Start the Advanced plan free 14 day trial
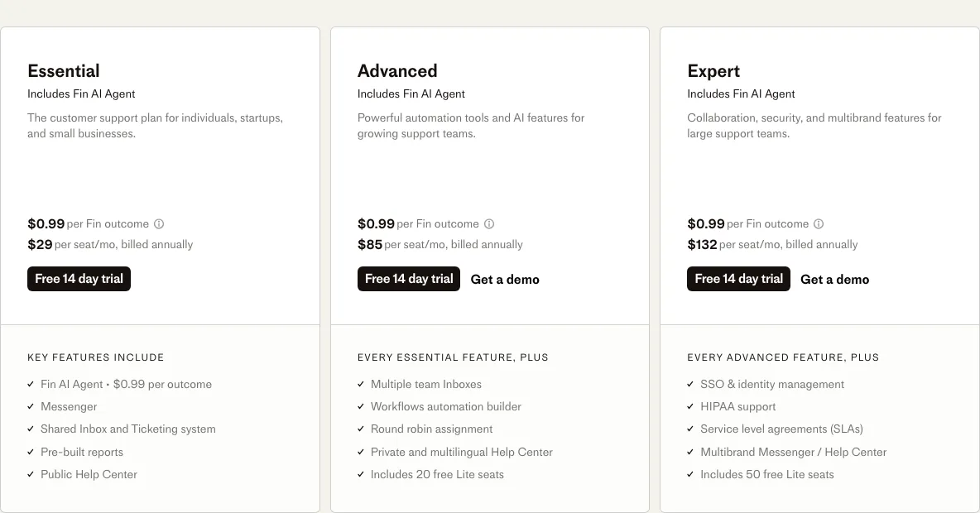Screen dimensions: 980x513 tap(408, 279)
